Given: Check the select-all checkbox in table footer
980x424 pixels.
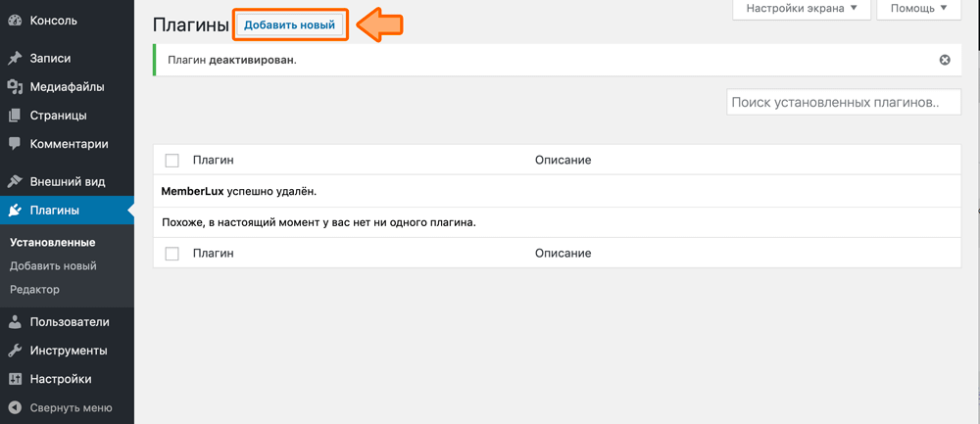Looking at the screenshot, I should tap(172, 254).
